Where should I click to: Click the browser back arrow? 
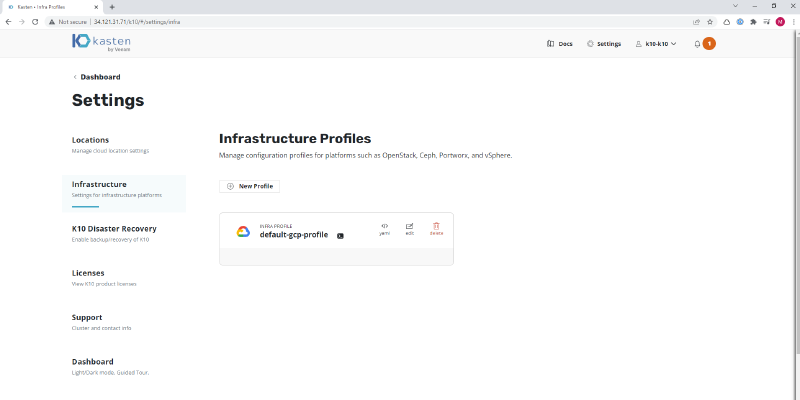coord(8,22)
